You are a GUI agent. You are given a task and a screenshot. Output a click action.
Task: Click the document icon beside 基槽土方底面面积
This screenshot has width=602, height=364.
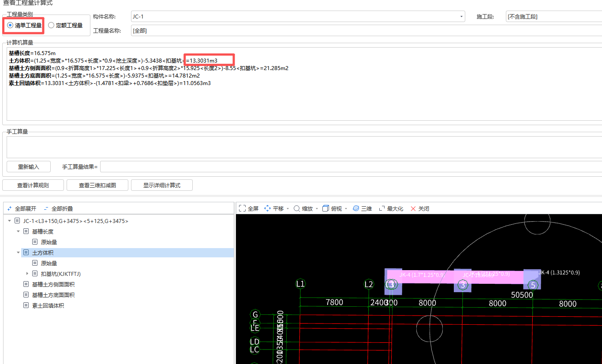click(x=26, y=295)
